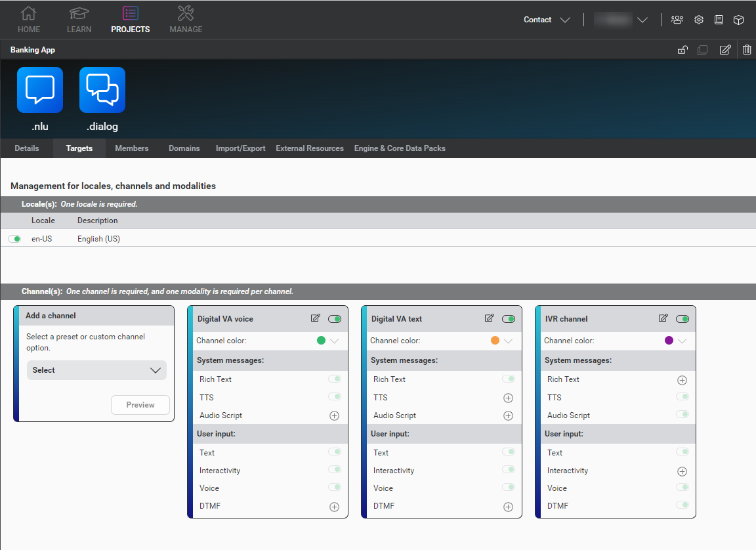Click the orange Digital VA text color swatch
The image size is (756, 550).
[x=495, y=341]
